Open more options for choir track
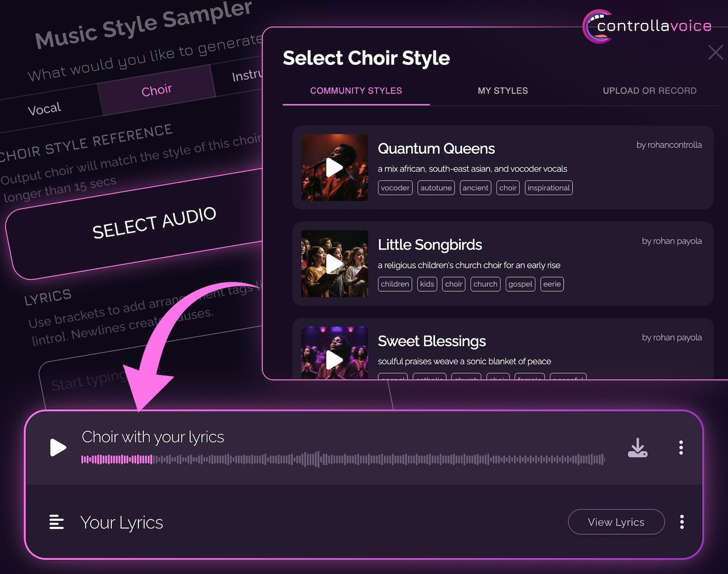 (681, 448)
